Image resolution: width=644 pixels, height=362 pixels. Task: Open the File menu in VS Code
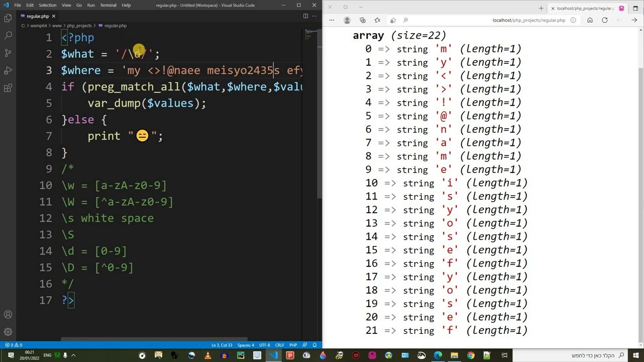coord(18,5)
